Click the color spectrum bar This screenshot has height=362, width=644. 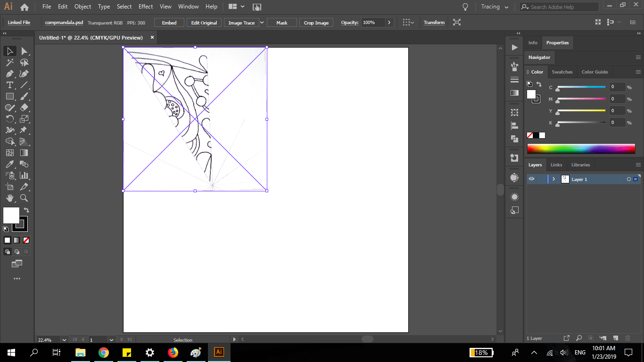581,148
